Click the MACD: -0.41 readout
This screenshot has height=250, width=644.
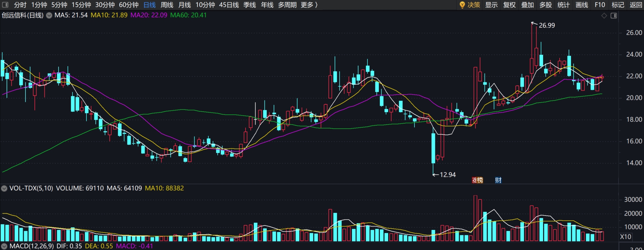click(x=134, y=246)
